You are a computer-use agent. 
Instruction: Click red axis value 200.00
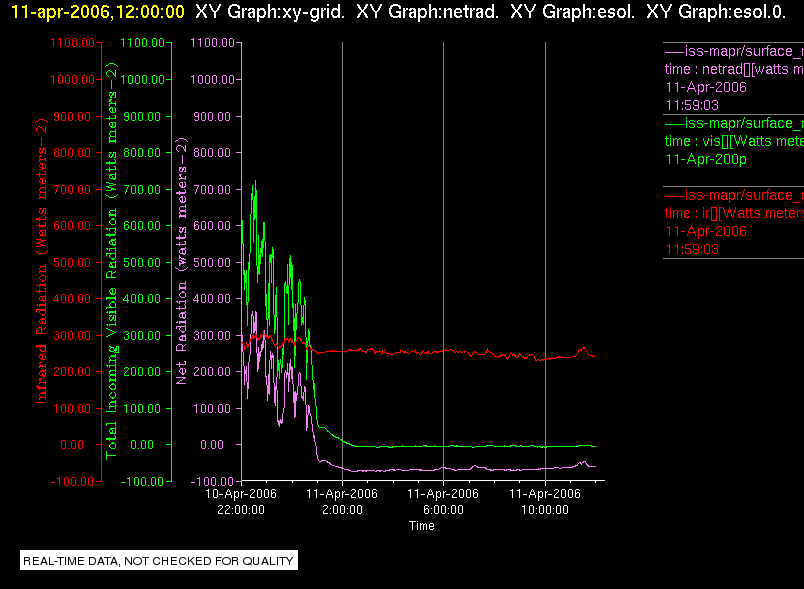72,372
